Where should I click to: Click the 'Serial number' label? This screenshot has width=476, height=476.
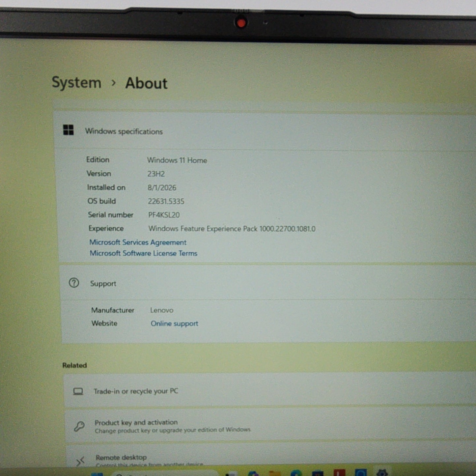coord(110,215)
